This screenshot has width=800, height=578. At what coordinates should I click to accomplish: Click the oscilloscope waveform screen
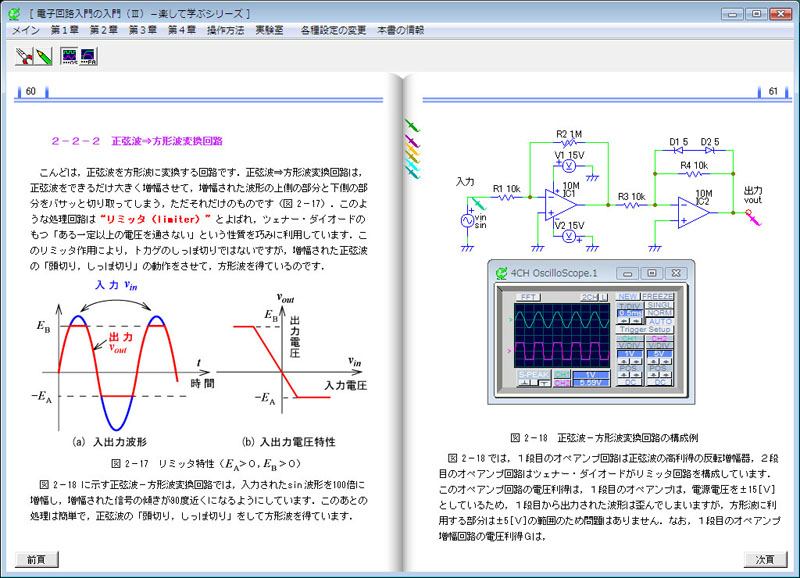click(x=562, y=335)
